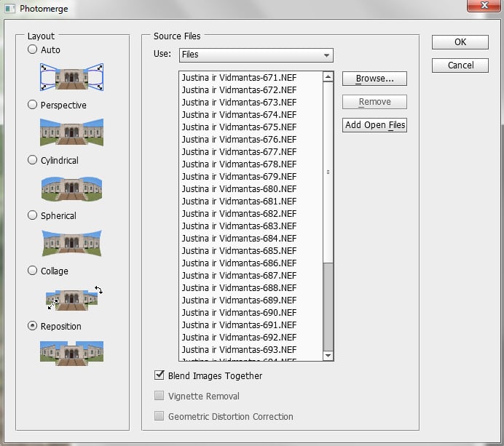The image size is (504, 446).
Task: Select file Justina ir Vidmantas-671.NEF
Action: (x=251, y=77)
